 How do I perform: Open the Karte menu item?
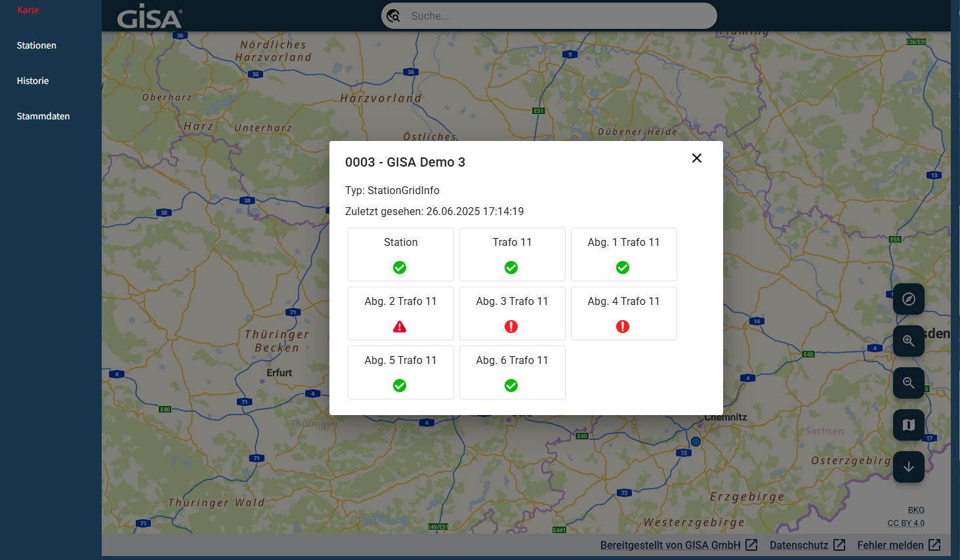[x=28, y=10]
